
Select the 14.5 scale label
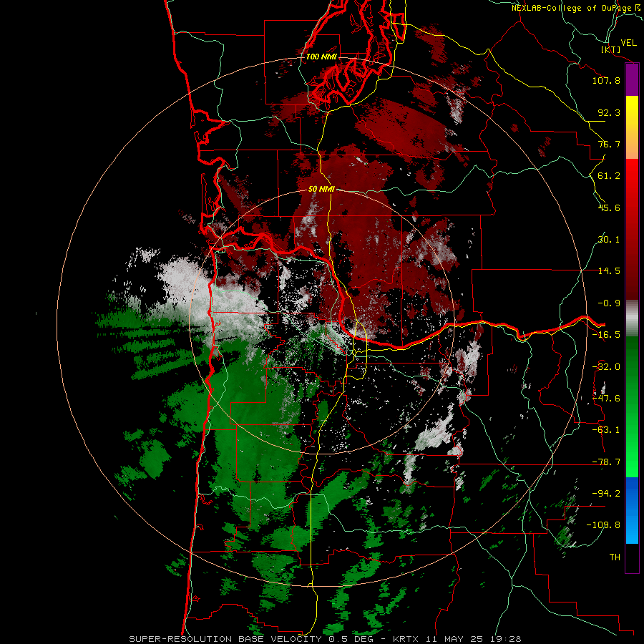click(609, 271)
